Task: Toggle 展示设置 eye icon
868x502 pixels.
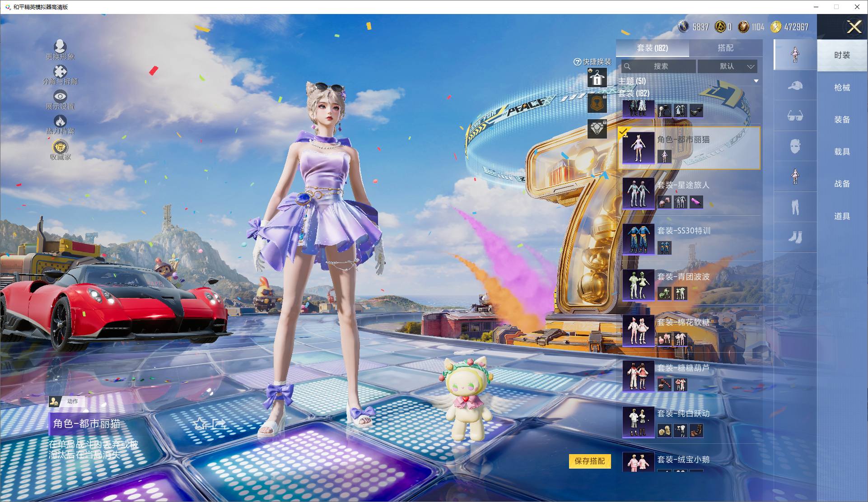Action: [60, 97]
